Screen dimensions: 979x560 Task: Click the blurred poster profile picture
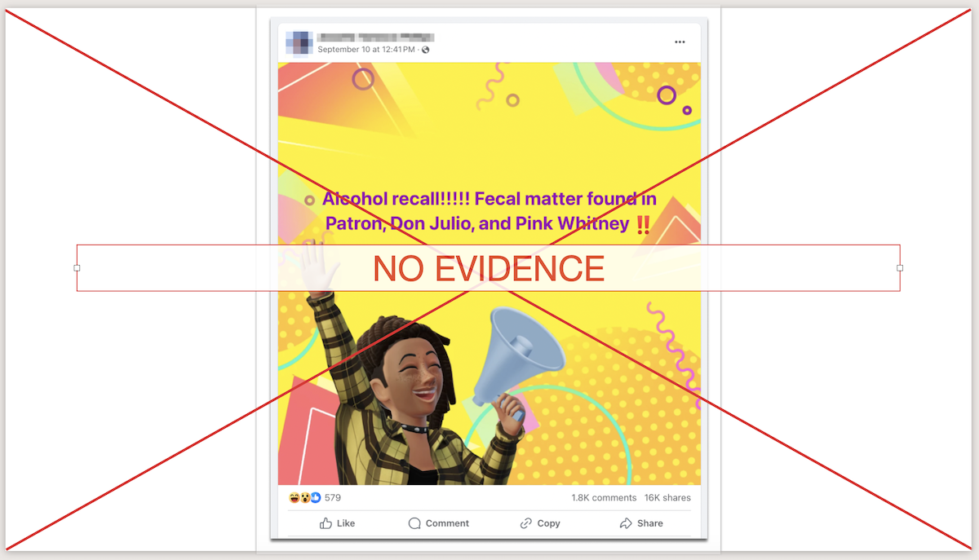299,42
